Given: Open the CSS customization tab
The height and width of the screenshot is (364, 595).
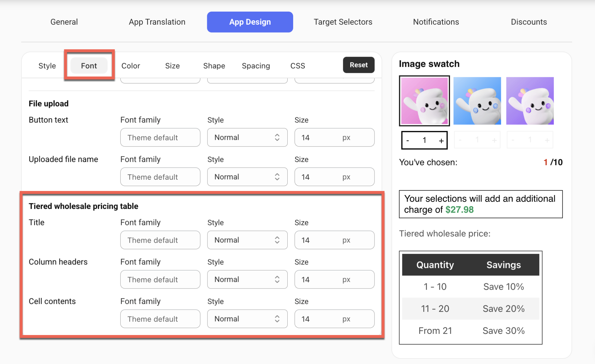Looking at the screenshot, I should click(297, 66).
